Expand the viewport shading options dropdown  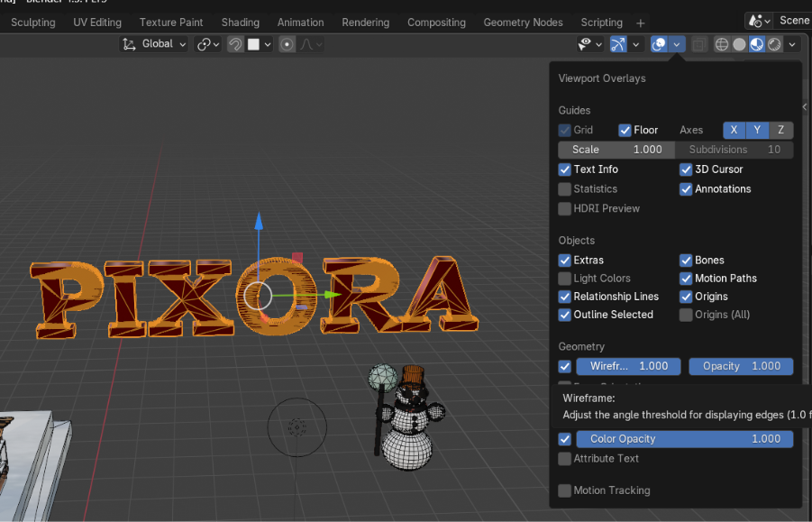point(792,44)
